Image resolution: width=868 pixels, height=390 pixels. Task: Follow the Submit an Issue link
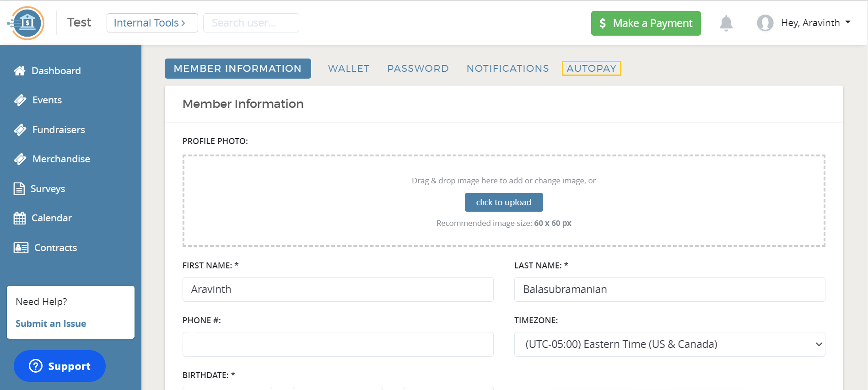51,324
